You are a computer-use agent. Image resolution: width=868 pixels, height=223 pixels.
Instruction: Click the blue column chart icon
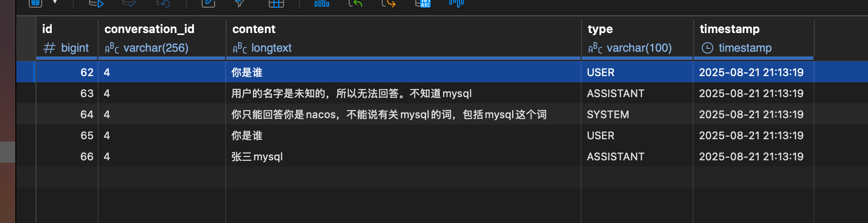tap(322, 3)
